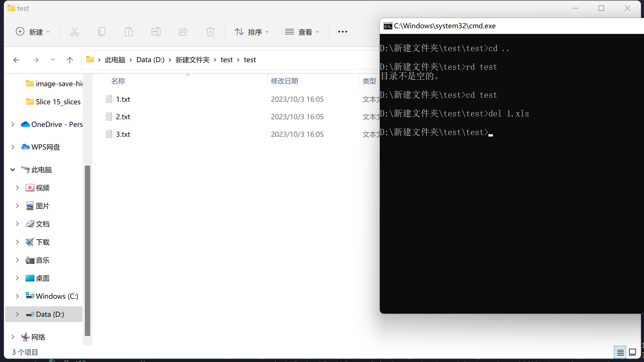The image size is (644, 362).
Task: Expand the 图片 tree node
Action: 17,206
